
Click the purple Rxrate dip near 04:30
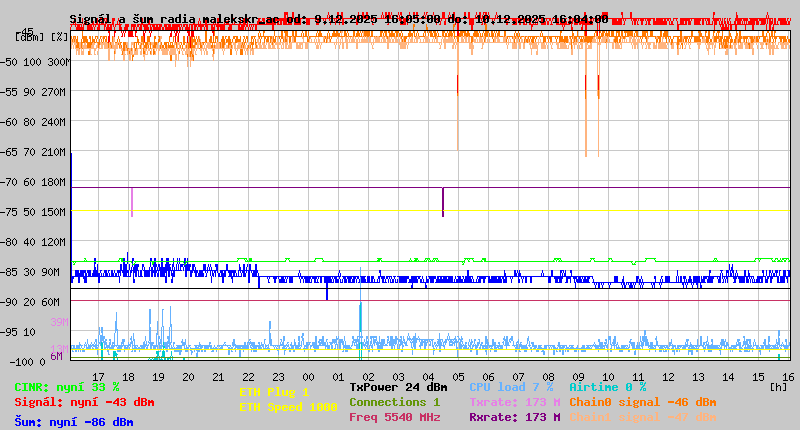443,203
